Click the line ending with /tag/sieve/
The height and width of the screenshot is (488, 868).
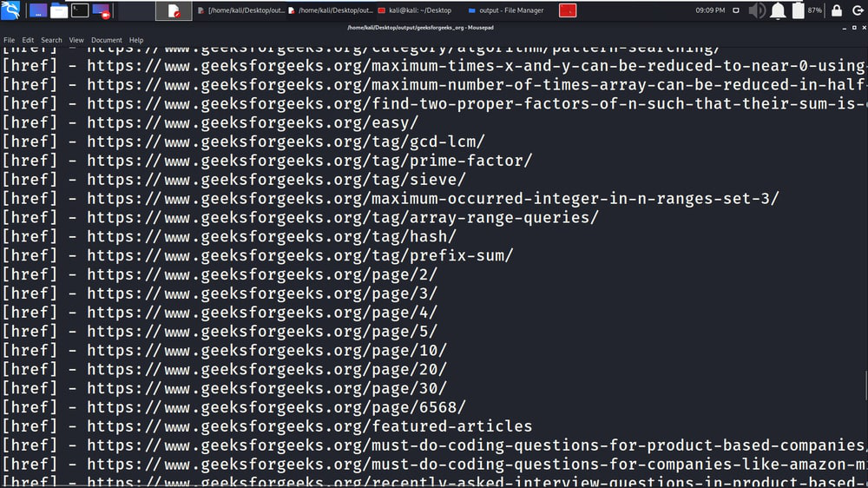pos(234,180)
